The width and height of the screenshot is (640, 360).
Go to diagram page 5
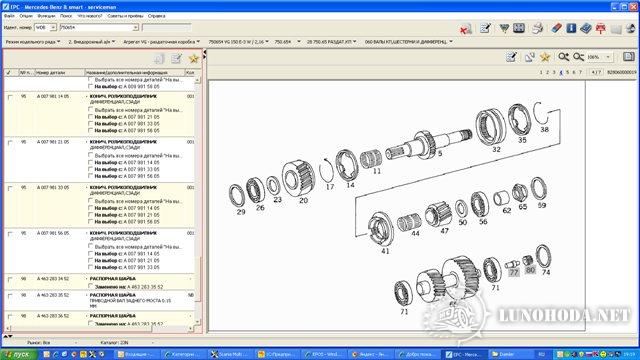click(x=567, y=72)
